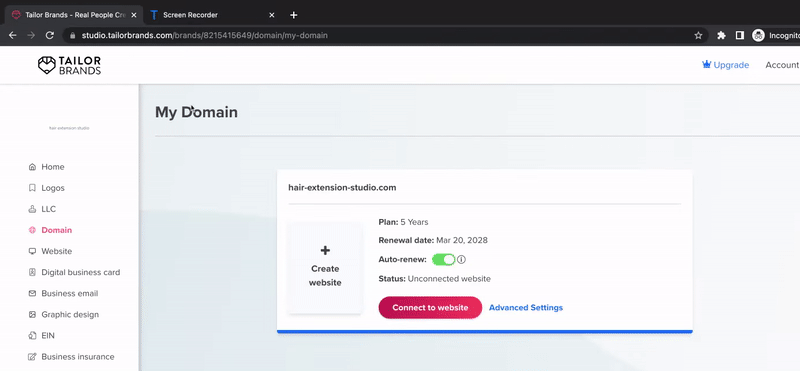Image resolution: width=800 pixels, height=371 pixels.
Task: Click the Domain globe icon
Action: 33,230
